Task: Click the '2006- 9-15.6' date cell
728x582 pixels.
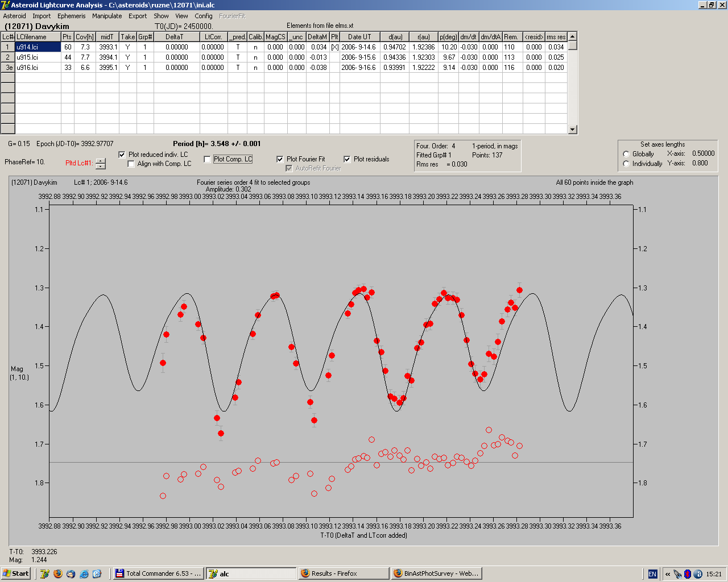Action: coord(360,57)
